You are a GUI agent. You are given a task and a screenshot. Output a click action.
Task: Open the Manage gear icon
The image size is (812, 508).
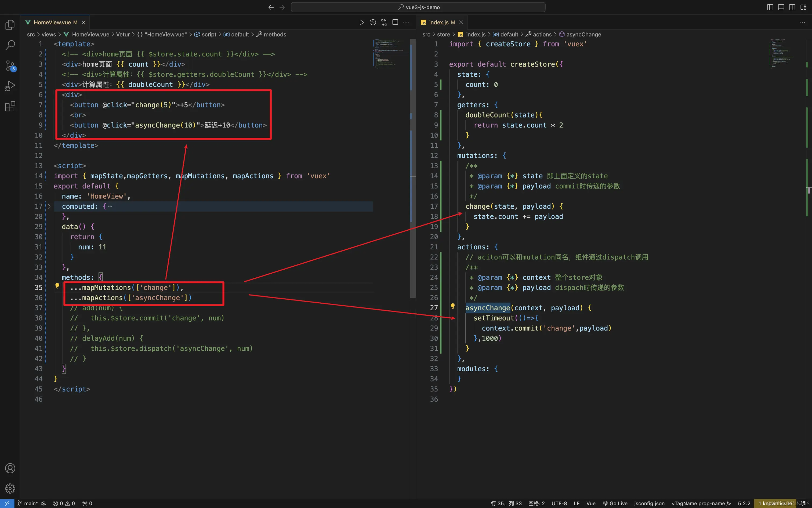[10, 488]
